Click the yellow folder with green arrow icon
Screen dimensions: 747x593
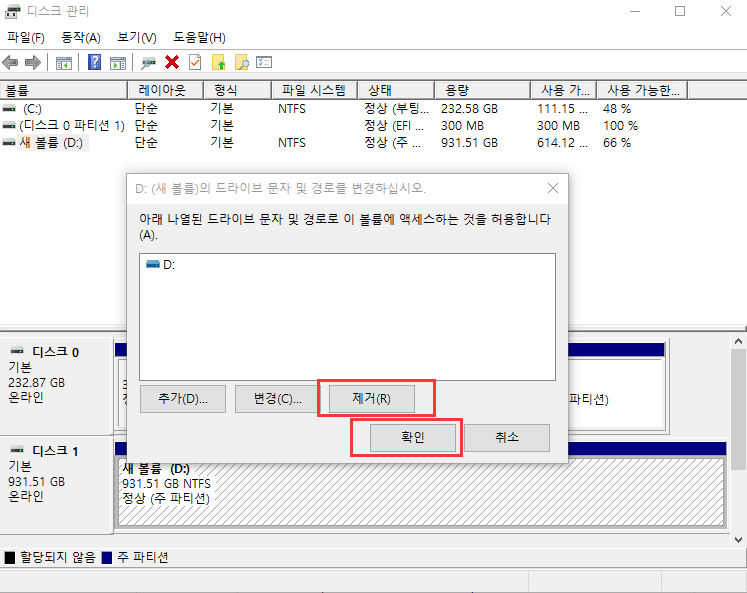tap(219, 62)
